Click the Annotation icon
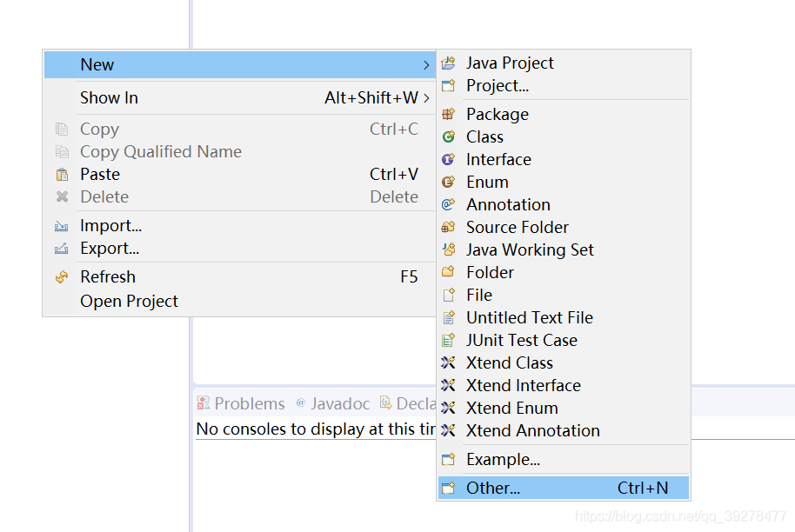Image resolution: width=795 pixels, height=532 pixels. point(448,204)
